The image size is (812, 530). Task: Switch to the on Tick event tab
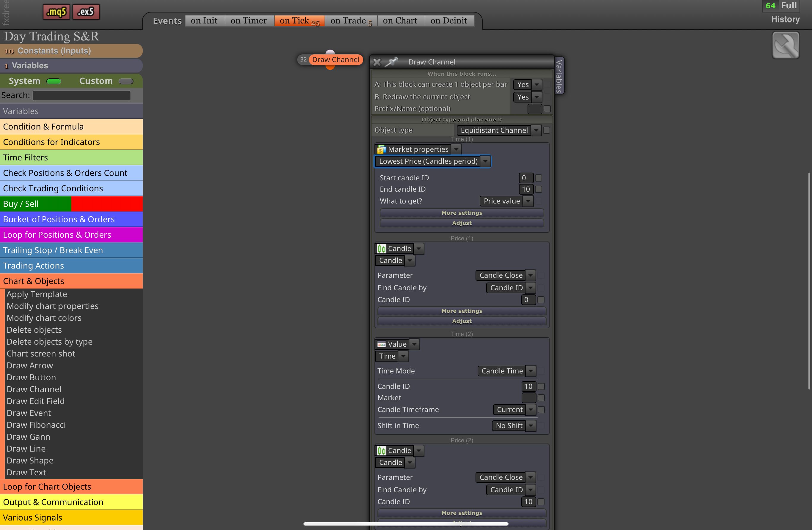pyautogui.click(x=299, y=21)
